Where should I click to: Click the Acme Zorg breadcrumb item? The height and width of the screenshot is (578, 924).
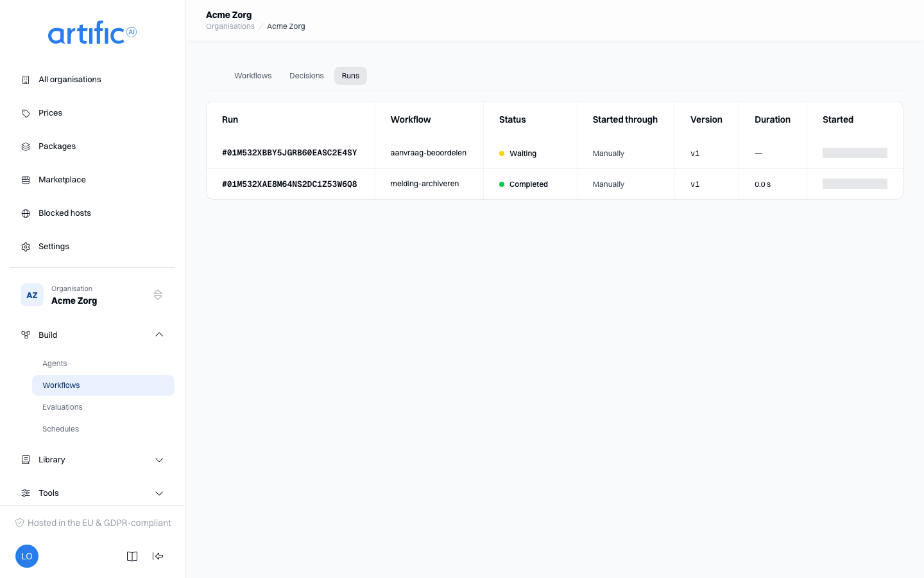tap(286, 26)
